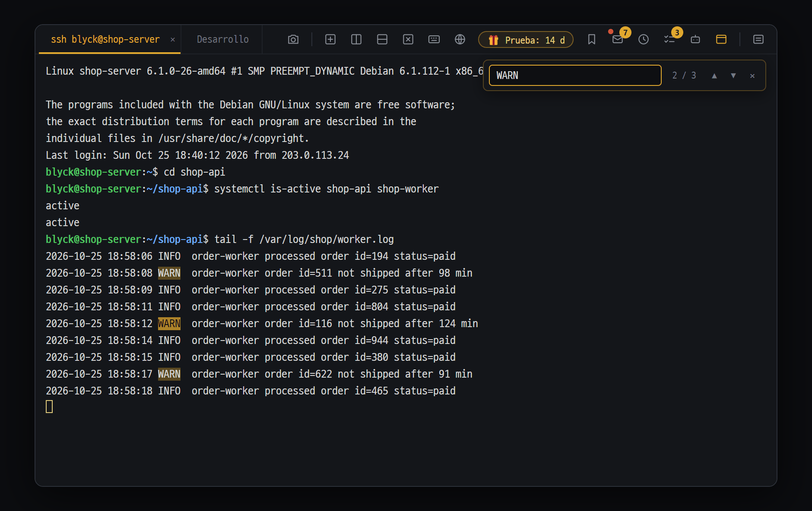Click log line for order id=194
This screenshot has height=511, width=812.
(x=251, y=256)
